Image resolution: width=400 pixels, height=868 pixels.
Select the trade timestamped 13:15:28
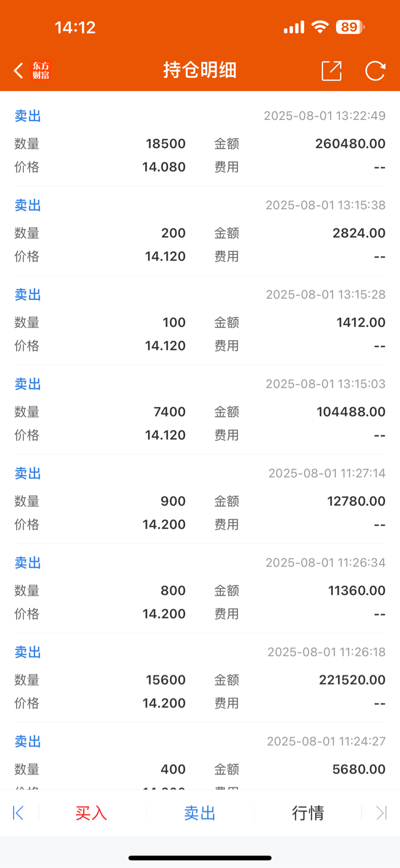tap(200, 320)
